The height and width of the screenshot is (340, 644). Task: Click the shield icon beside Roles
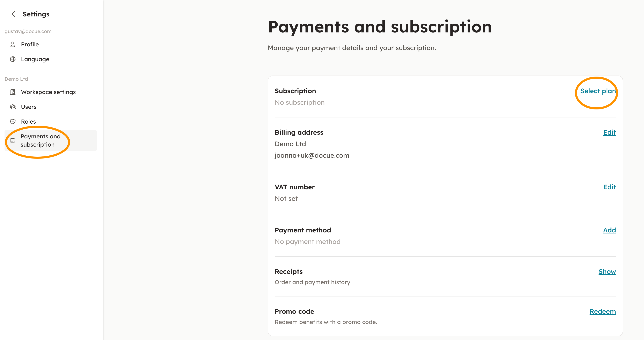pos(13,122)
